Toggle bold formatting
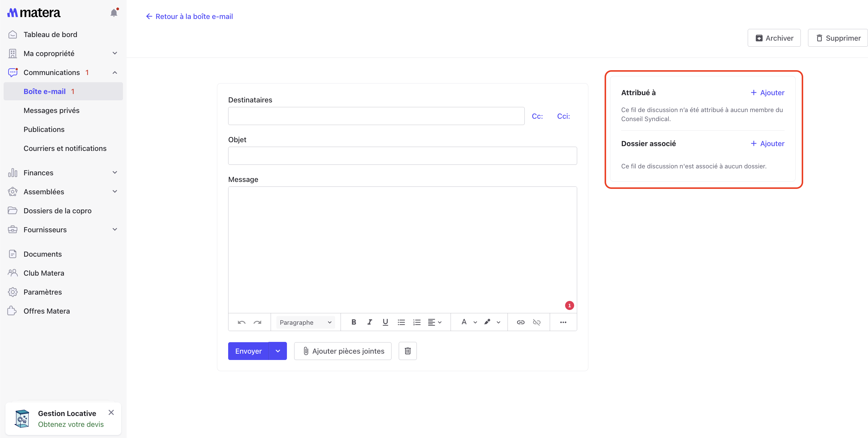Screen dimensions: 868x438 pyautogui.click(x=354, y=322)
